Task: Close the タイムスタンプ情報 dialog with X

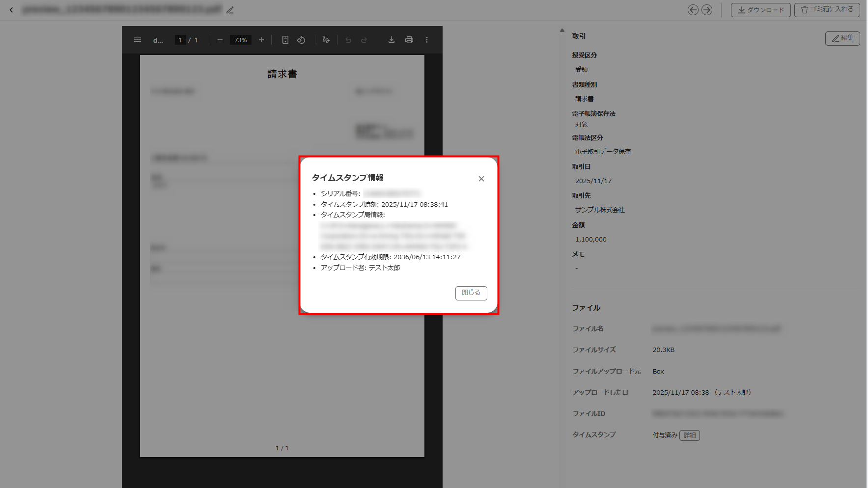Action: (x=481, y=179)
